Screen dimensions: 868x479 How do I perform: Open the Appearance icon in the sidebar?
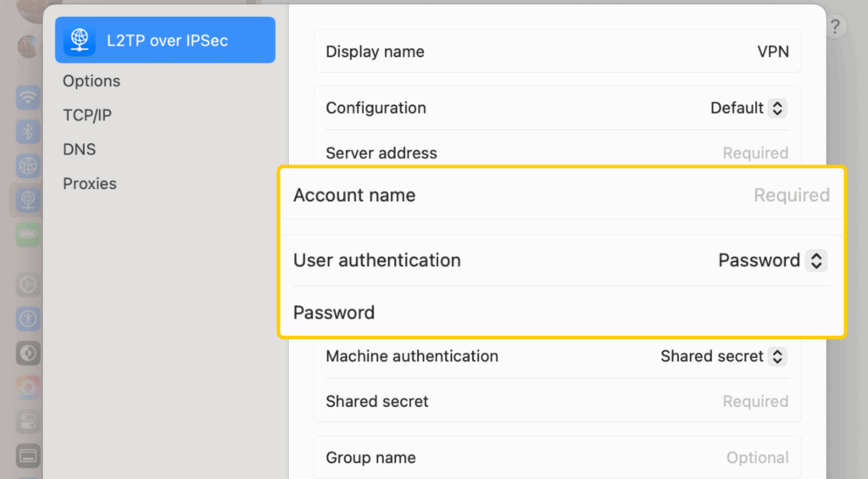click(29, 353)
